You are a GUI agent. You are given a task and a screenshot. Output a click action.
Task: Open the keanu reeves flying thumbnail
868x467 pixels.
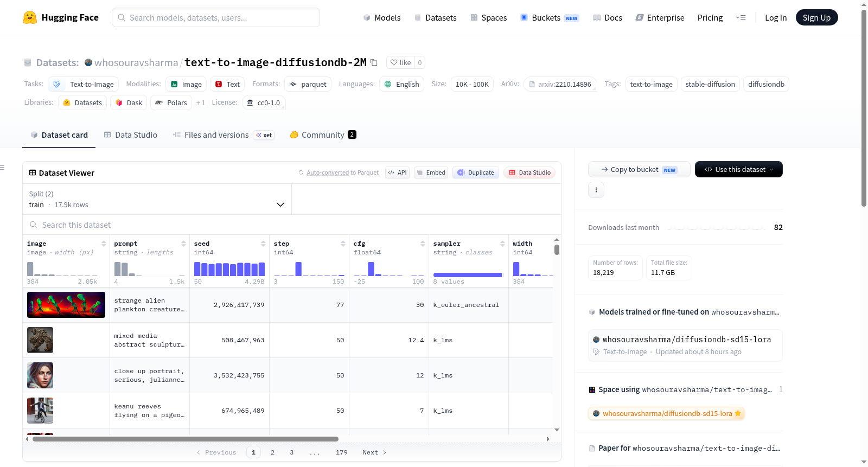click(40, 411)
